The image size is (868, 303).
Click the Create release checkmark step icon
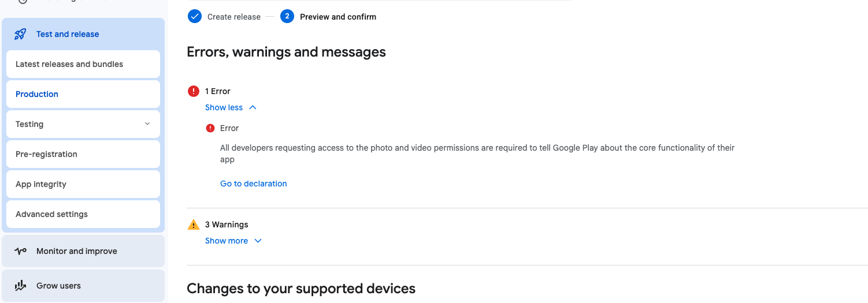point(195,17)
